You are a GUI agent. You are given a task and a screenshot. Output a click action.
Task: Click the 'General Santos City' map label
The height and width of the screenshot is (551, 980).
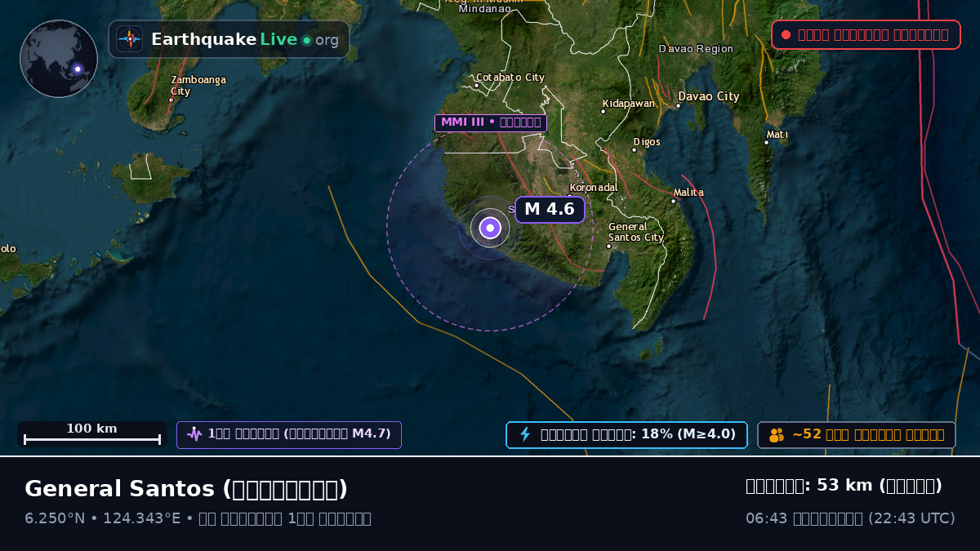[x=636, y=232]
